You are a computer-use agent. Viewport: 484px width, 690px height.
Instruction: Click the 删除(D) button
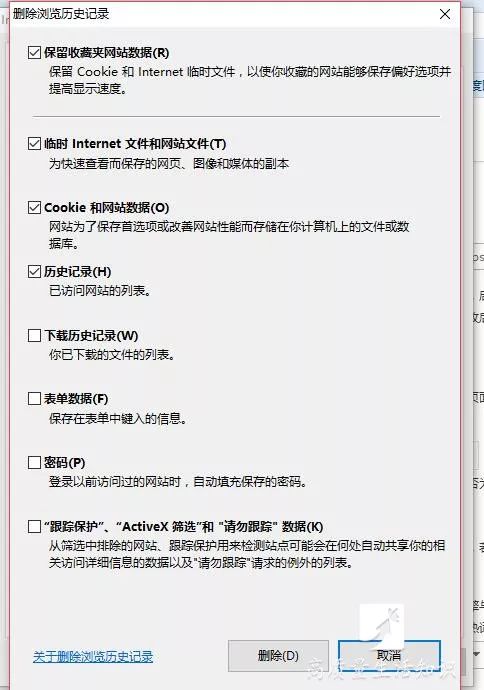click(x=278, y=656)
